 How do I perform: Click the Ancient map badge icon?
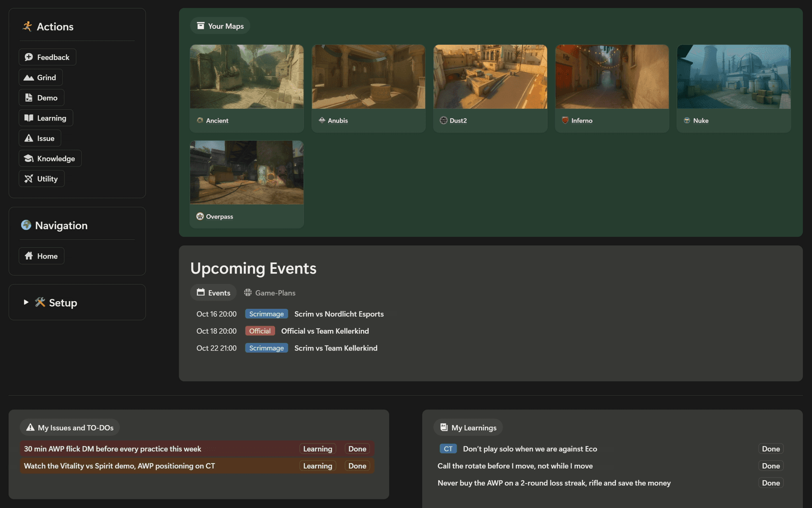click(x=200, y=120)
